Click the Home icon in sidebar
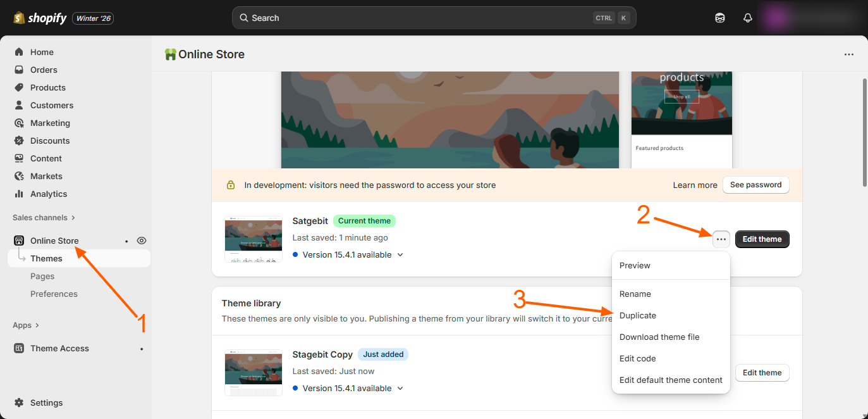The width and height of the screenshot is (868, 419). point(19,52)
